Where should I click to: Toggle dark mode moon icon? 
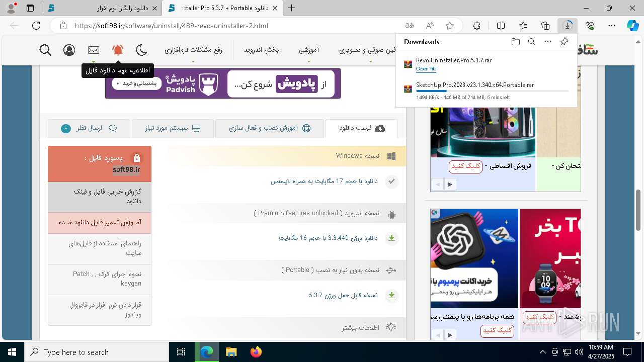tap(142, 50)
